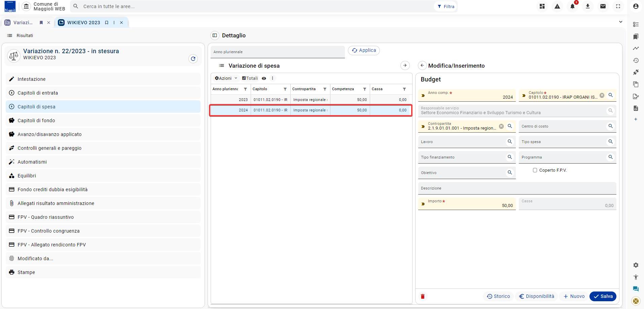Refresh Variazione n. 22/2023 panel
This screenshot has width=644, height=309.
tap(193, 59)
